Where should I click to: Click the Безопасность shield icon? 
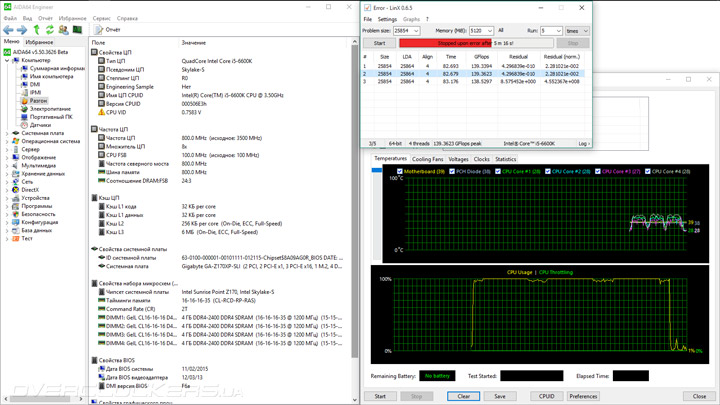pos(16,214)
